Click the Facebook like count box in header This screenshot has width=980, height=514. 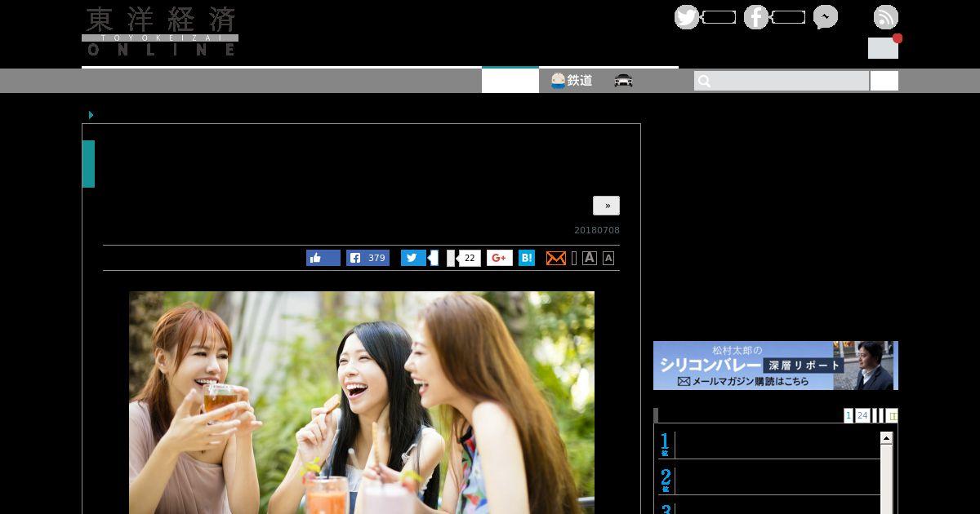[788, 17]
